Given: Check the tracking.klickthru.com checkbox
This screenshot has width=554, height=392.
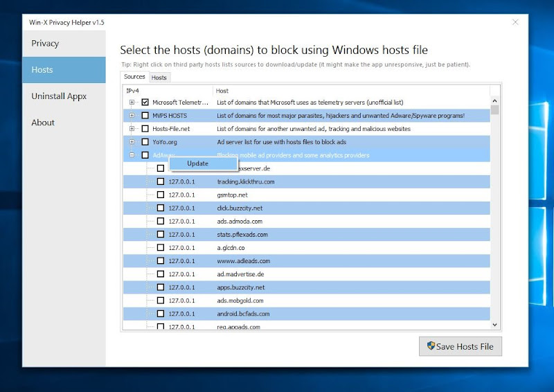Looking at the screenshot, I should pyautogui.click(x=161, y=181).
